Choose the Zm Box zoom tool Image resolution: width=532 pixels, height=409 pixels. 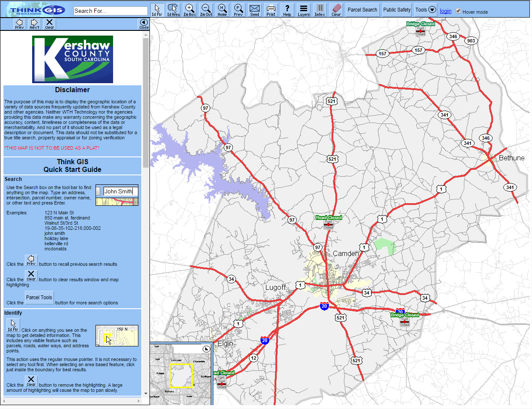click(x=189, y=9)
